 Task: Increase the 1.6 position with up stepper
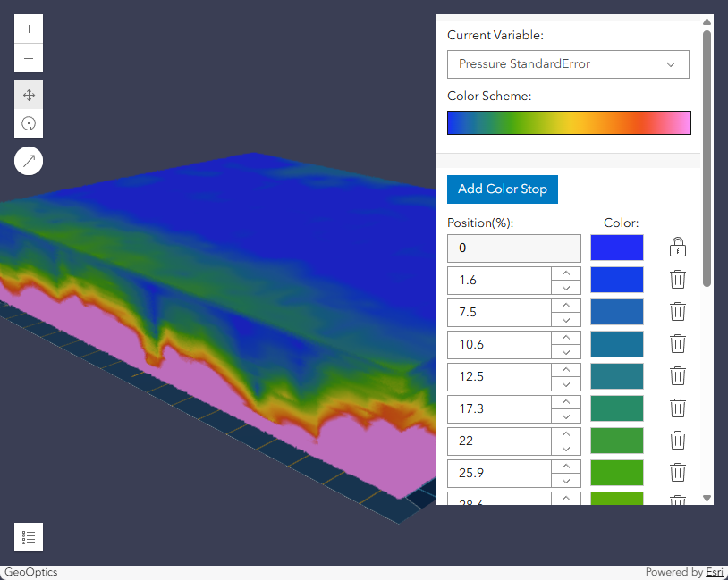point(567,273)
